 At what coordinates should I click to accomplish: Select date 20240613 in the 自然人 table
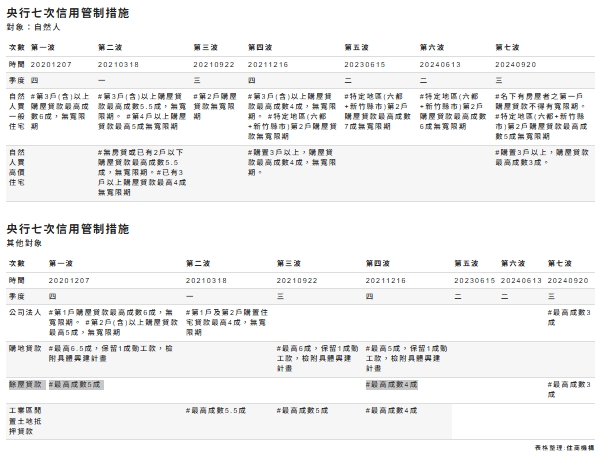point(440,65)
